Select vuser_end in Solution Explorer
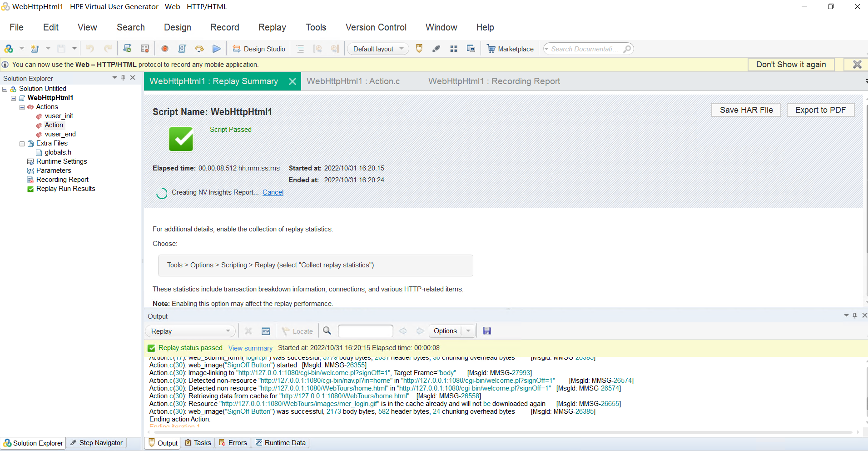The image size is (868, 451). (x=60, y=134)
